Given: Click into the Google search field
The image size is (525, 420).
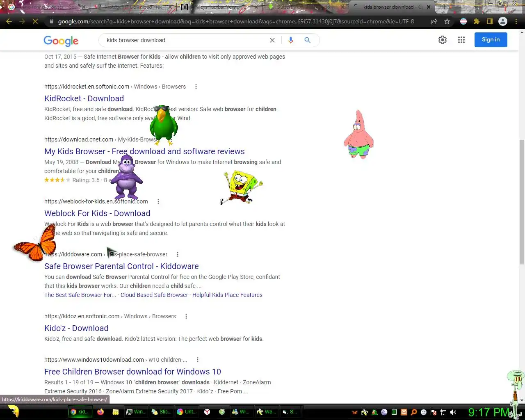Looking at the screenshot, I should 185,40.
